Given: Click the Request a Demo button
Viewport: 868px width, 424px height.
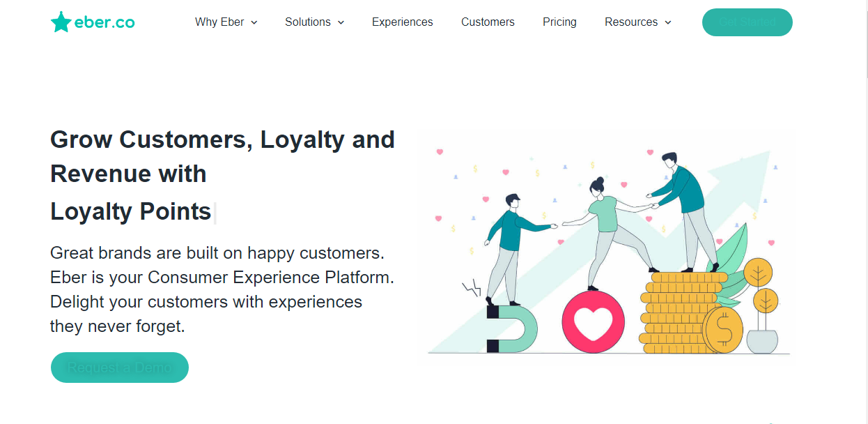Looking at the screenshot, I should pos(120,368).
